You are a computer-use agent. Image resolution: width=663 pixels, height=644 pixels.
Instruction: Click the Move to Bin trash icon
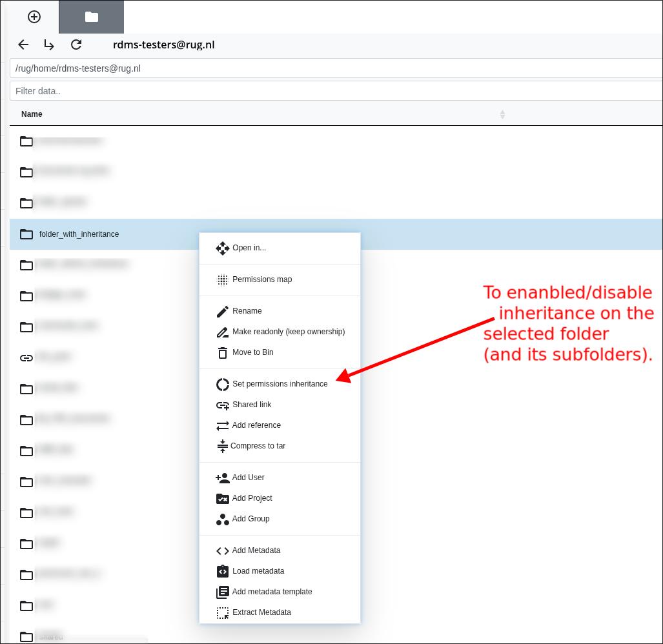click(223, 352)
